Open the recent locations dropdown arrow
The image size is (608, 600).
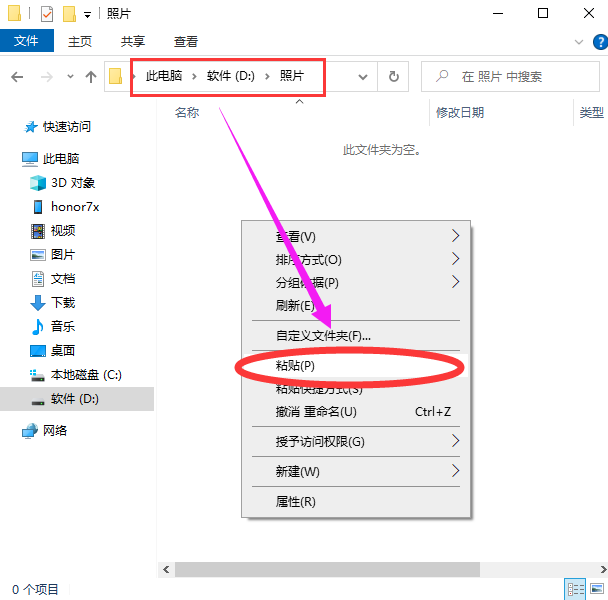coord(70,76)
